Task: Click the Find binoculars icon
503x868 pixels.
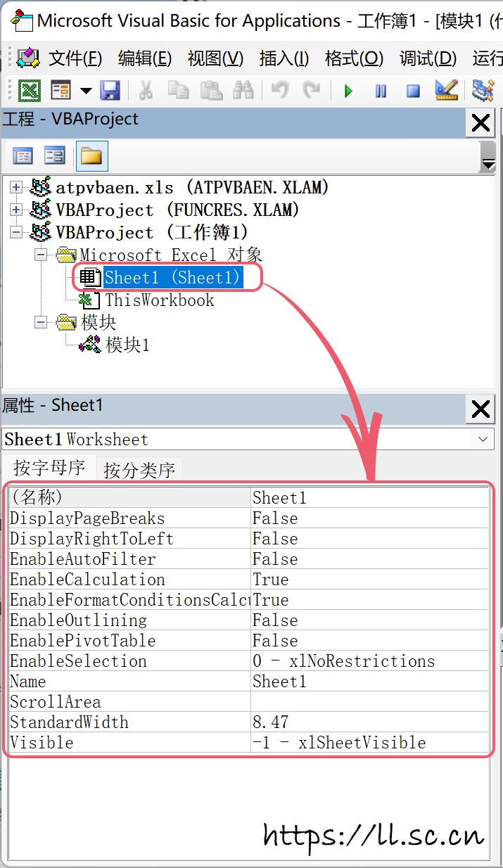Action: 243,91
